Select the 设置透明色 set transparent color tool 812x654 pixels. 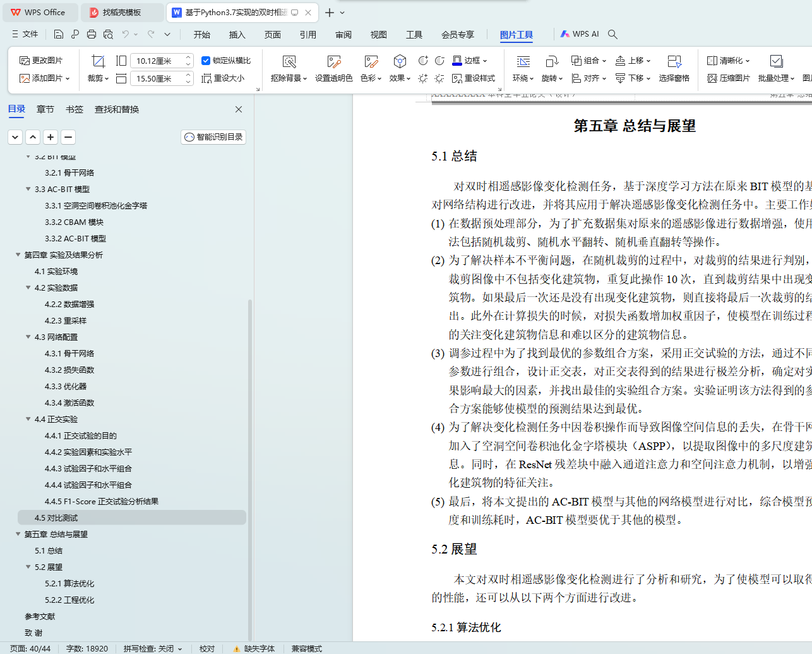point(334,69)
